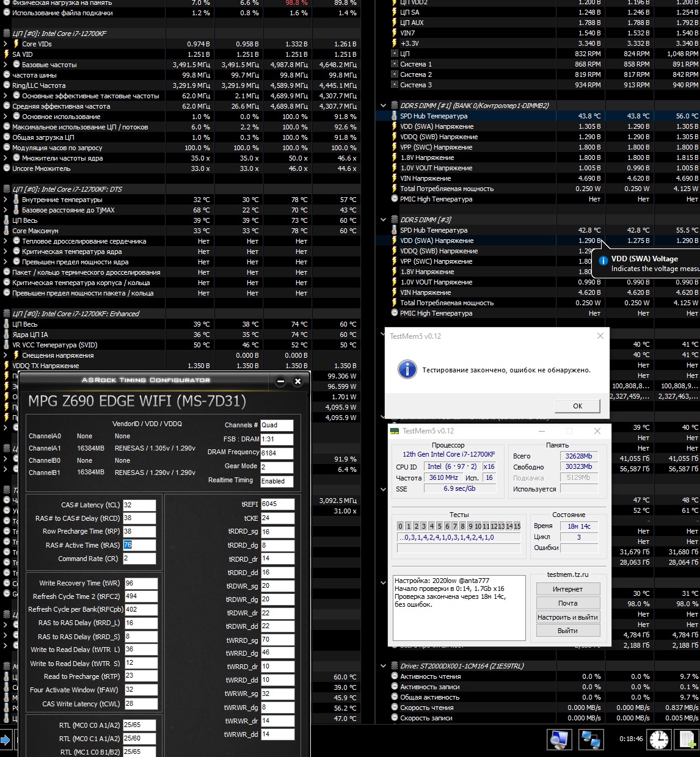
Task: Expand the Базовые частоты row
Action: 5,65
